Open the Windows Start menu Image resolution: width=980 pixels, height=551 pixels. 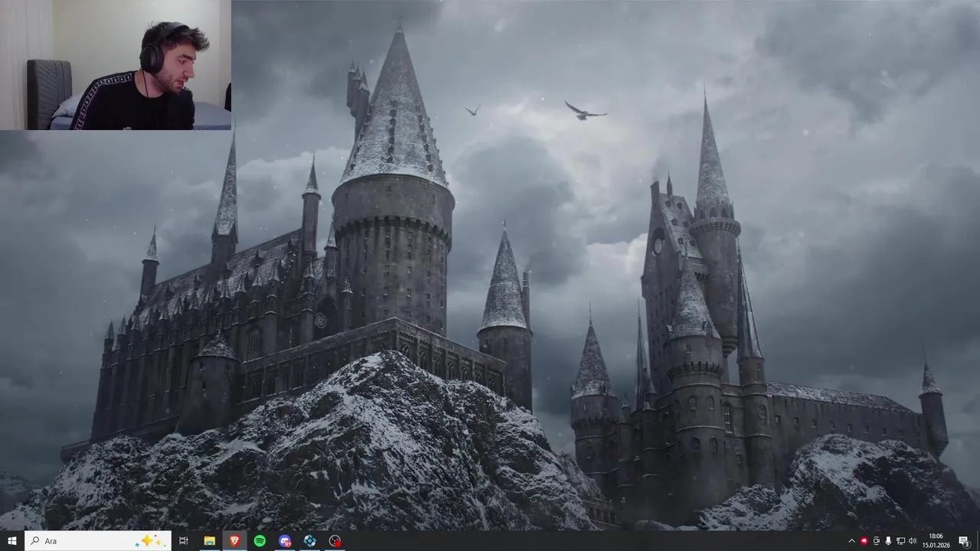pos(12,541)
